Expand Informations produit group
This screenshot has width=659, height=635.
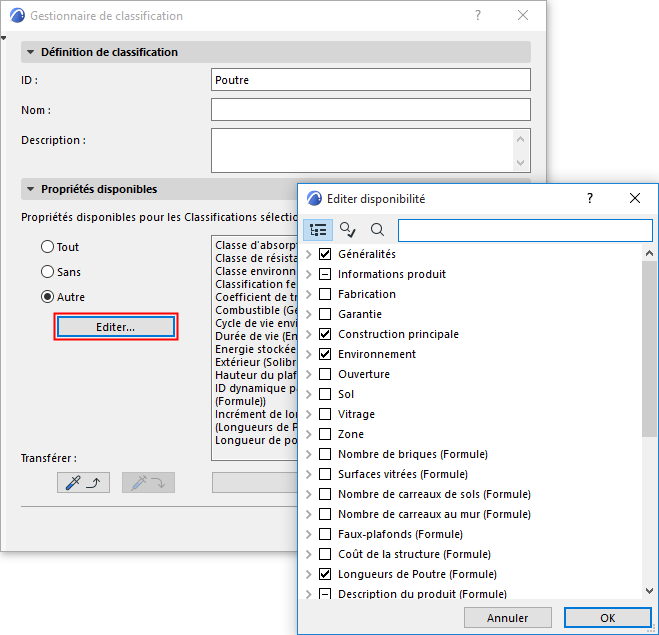(x=309, y=274)
